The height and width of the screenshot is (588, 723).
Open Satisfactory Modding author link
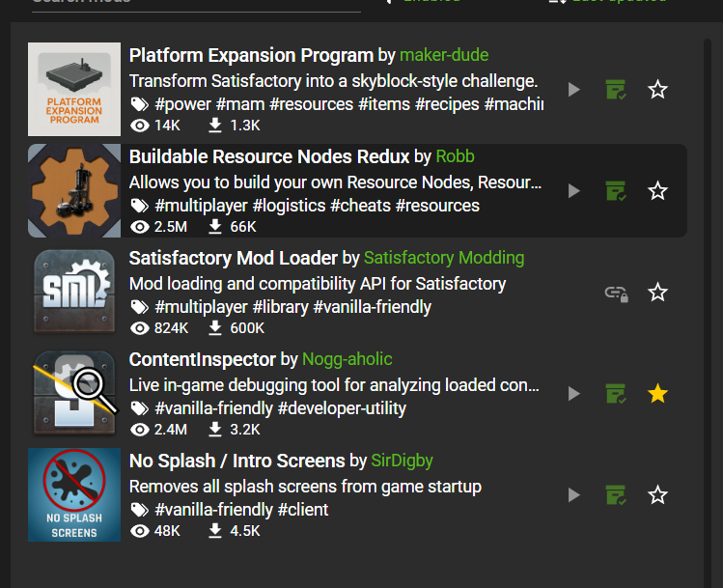coord(444,258)
